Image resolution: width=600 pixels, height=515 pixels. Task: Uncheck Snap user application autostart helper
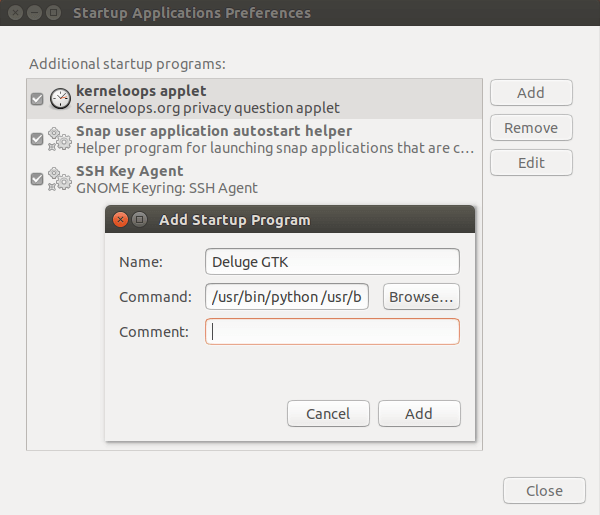coord(37,139)
